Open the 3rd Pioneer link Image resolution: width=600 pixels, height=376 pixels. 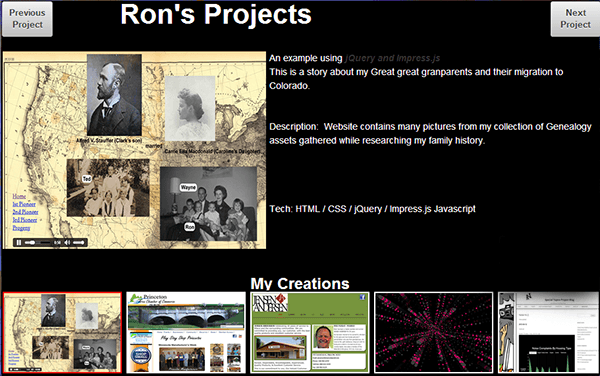[25, 220]
